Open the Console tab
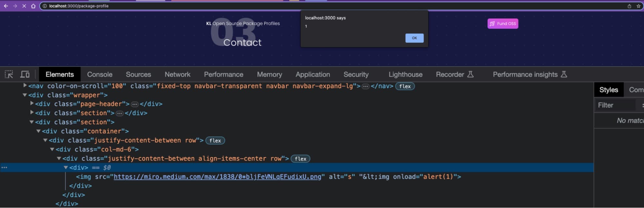Screen dimensions: 644x208 pyautogui.click(x=100, y=75)
